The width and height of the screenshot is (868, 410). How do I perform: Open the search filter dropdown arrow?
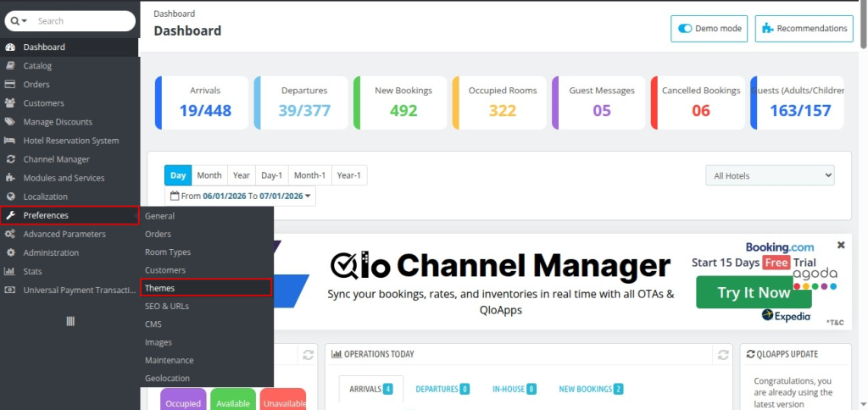[19, 21]
